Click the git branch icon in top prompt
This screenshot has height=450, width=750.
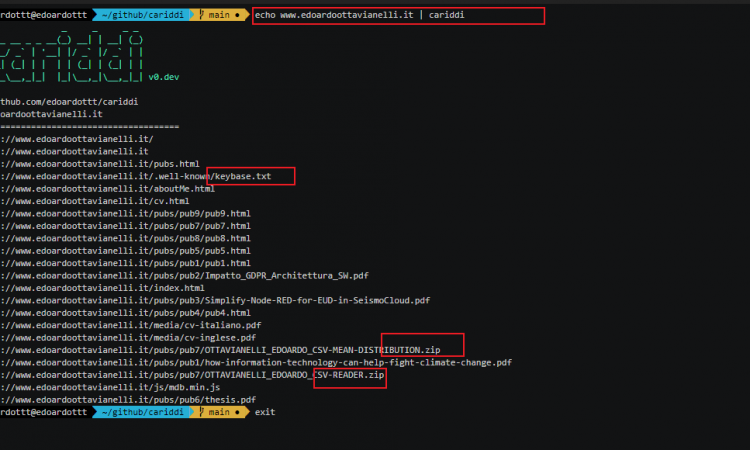pos(201,15)
